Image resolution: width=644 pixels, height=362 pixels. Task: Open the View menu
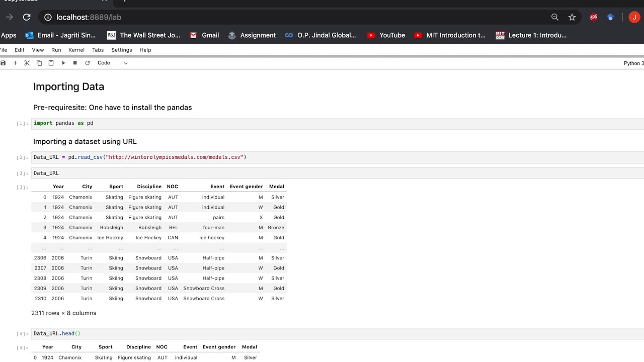pos(38,50)
